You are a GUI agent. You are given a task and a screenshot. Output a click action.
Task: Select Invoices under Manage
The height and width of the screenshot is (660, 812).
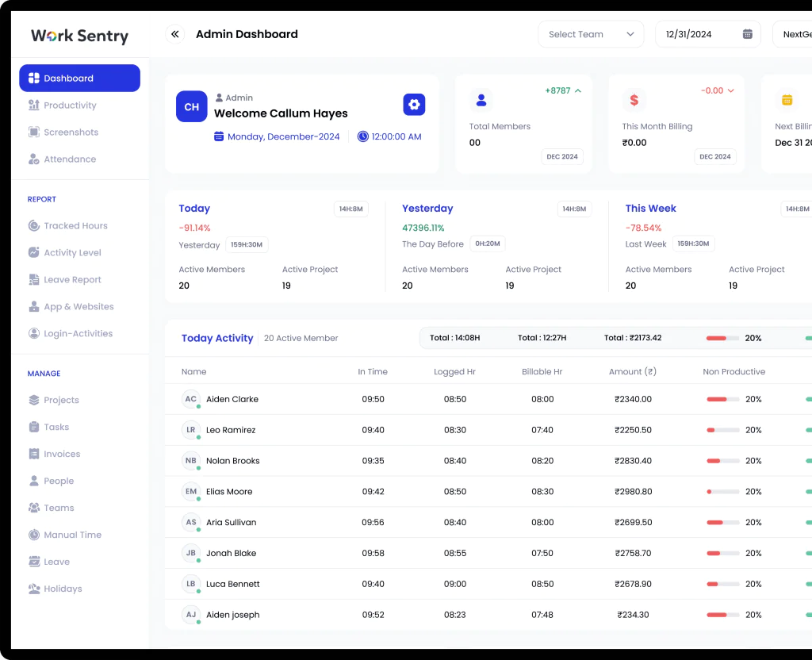tap(62, 455)
